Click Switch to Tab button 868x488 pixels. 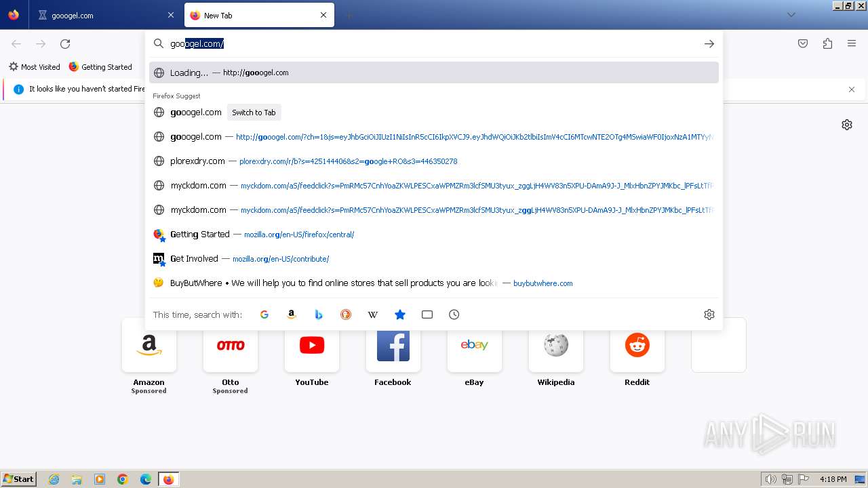pos(254,113)
